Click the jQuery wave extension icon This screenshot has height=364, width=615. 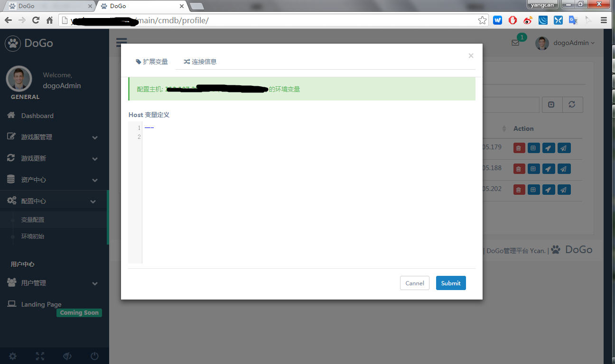point(543,20)
